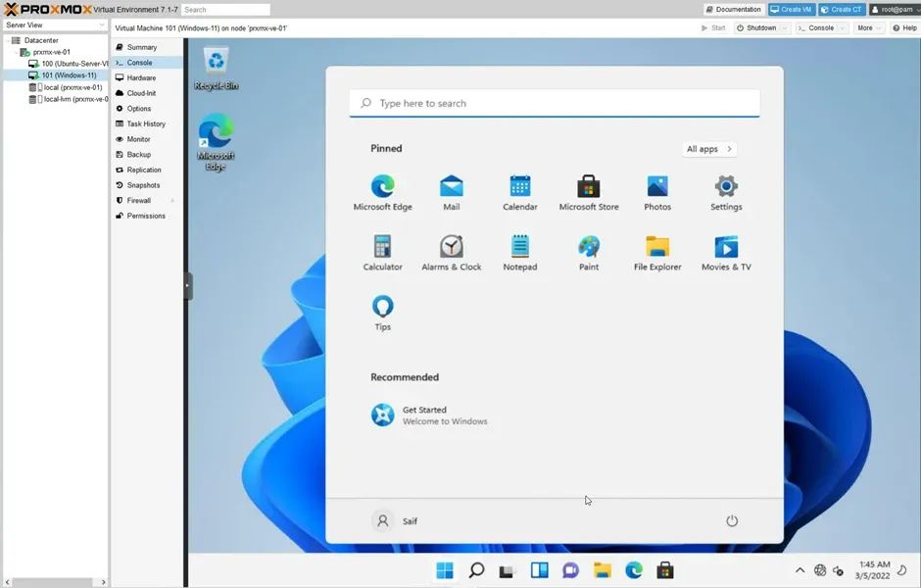Open the Tips app

pyautogui.click(x=382, y=307)
